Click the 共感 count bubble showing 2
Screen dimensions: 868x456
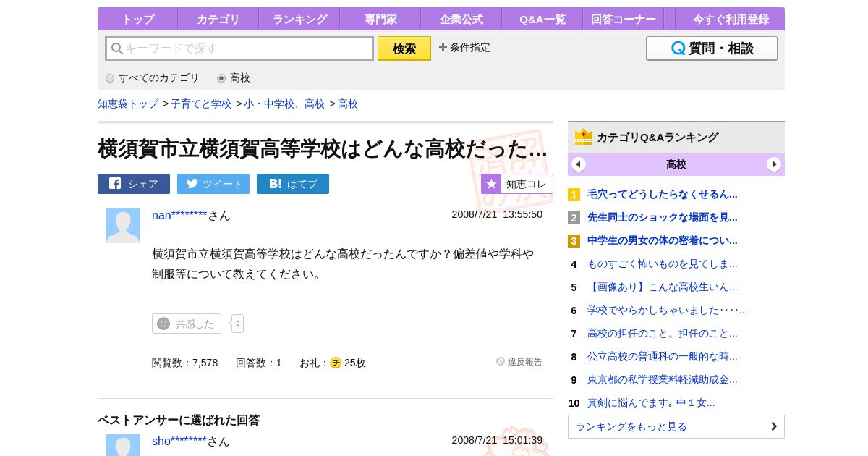point(237,324)
